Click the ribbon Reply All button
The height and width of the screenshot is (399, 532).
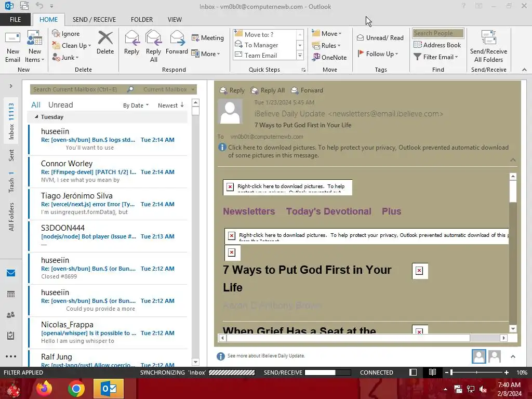153,47
